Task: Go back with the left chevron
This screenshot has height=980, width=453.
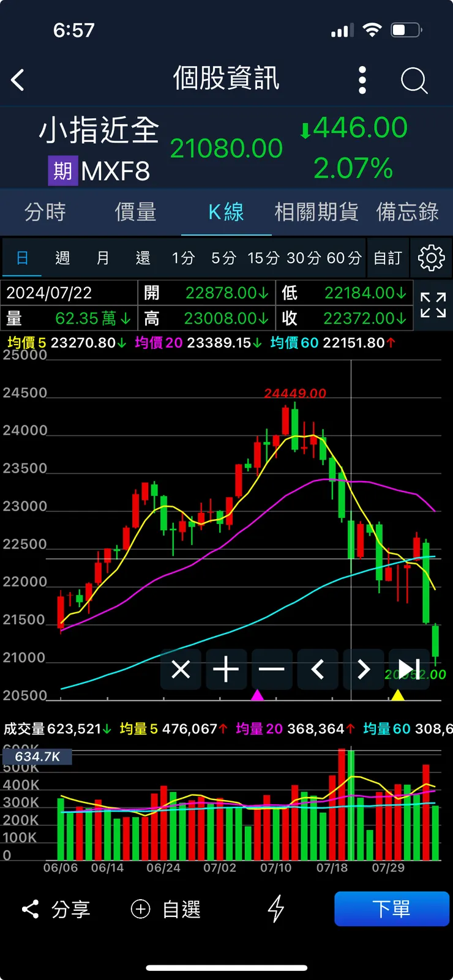Action: click(18, 80)
